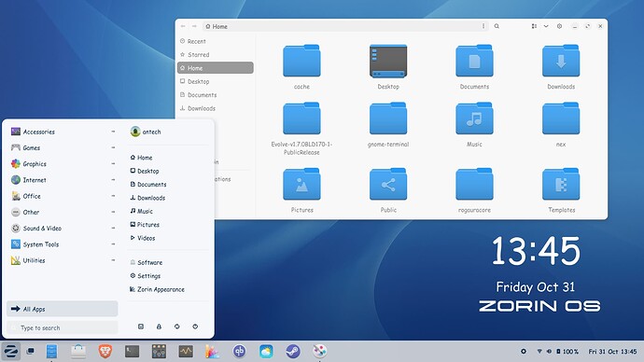Viewport: 644px width, 362px height.
Task: Launch the colorful chart app in taskbar
Action: [213, 352]
